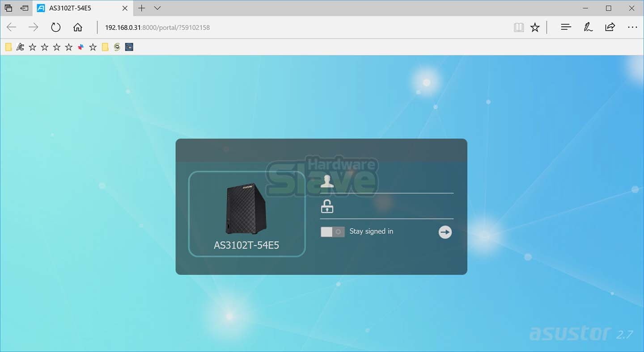644x352 pixels.
Task: Open the browser More actions ellipsis menu
Action: [632, 27]
